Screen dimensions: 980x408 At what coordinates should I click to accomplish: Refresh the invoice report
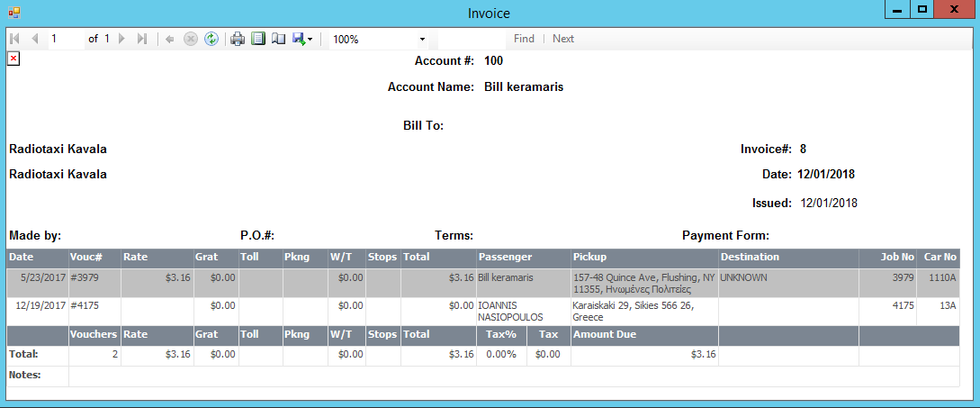click(x=211, y=39)
